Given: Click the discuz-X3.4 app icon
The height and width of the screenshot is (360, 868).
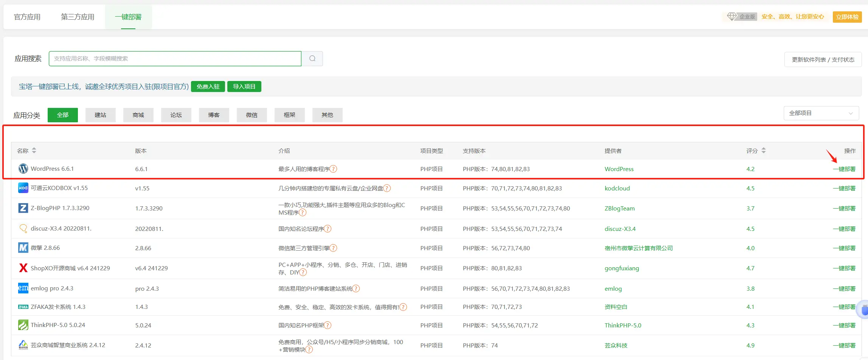Looking at the screenshot, I should pyautogui.click(x=23, y=228).
